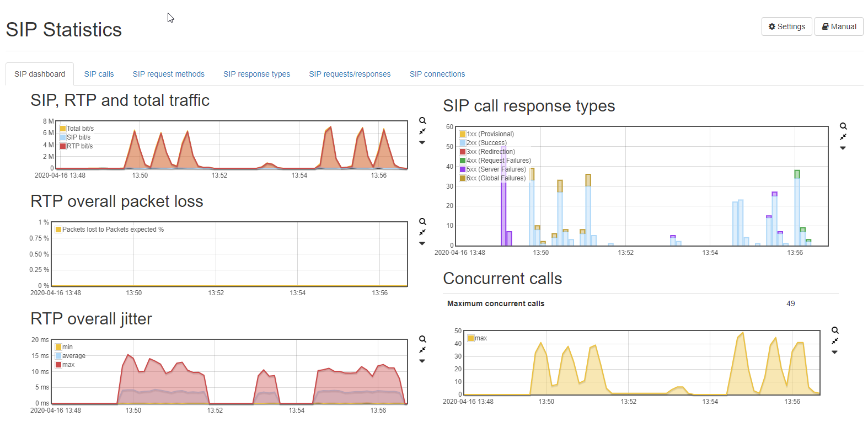This screenshot has height=432, width=868.
Task: Toggle SIP bit/s legend swatch
Action: point(63,137)
